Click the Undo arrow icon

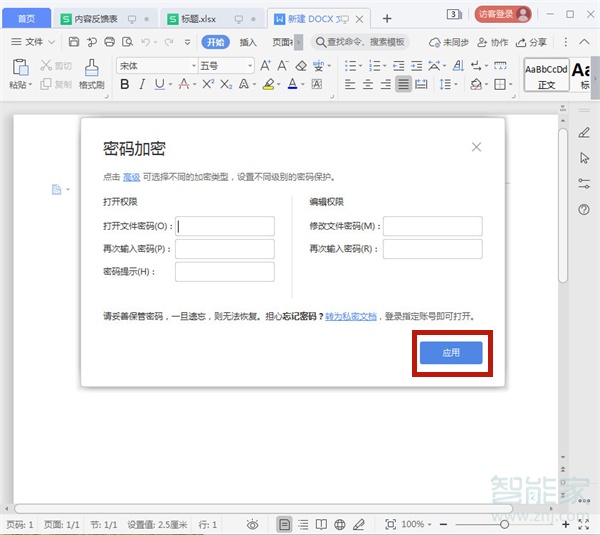[x=145, y=42]
